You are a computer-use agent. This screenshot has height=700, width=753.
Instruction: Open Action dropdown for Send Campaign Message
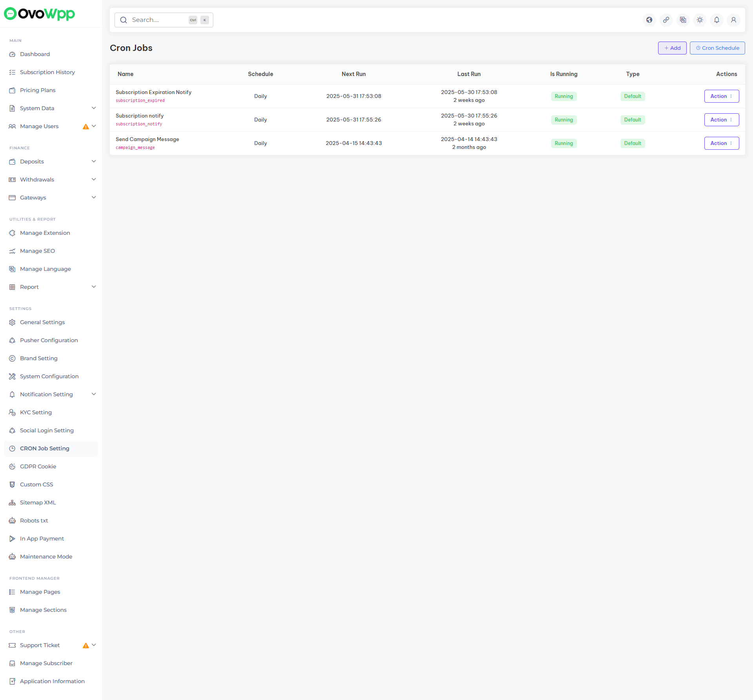tap(722, 143)
